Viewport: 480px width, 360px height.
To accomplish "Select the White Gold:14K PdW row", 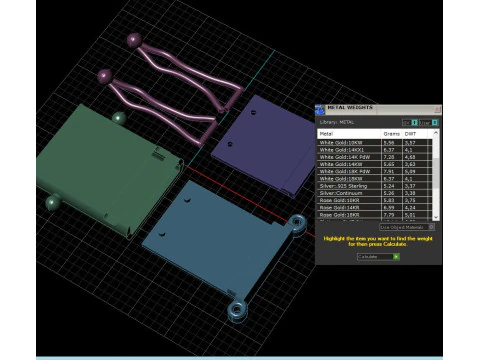I will click(x=374, y=157).
